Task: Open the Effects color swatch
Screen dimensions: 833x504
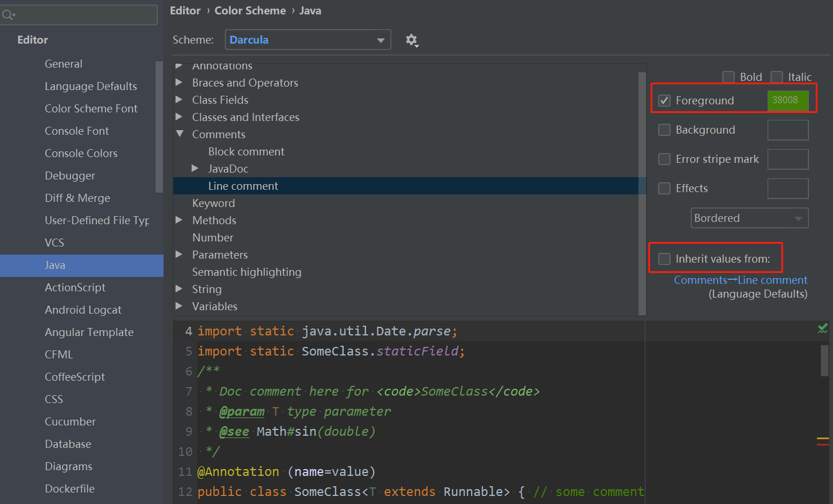Action: tap(788, 188)
